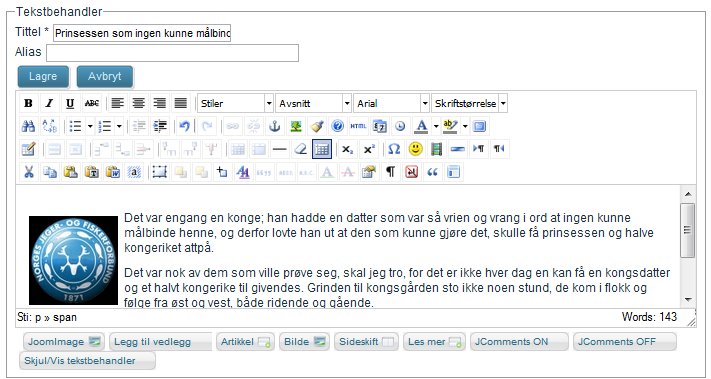Screen dimensions: 711x379
Task: Open the Stiler styles dropdown
Action: tap(235, 103)
